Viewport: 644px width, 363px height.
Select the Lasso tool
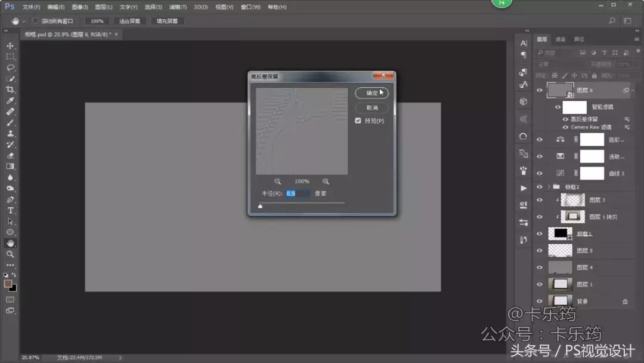pos(10,67)
